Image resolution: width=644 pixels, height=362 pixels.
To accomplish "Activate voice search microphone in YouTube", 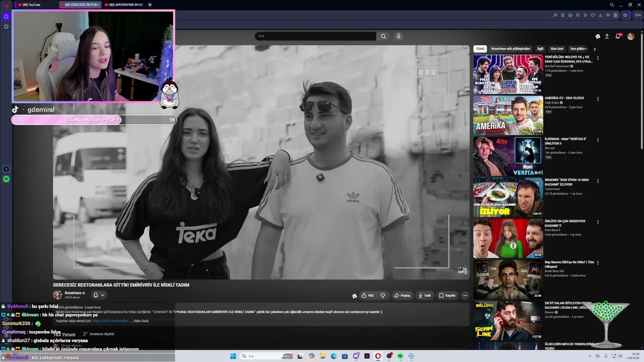I will [x=398, y=36].
